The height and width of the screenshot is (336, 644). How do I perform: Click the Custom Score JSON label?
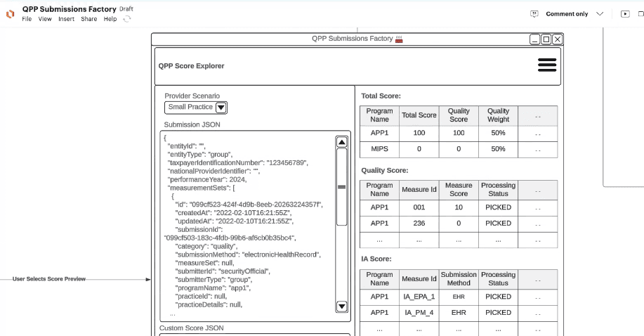pyautogui.click(x=192, y=328)
